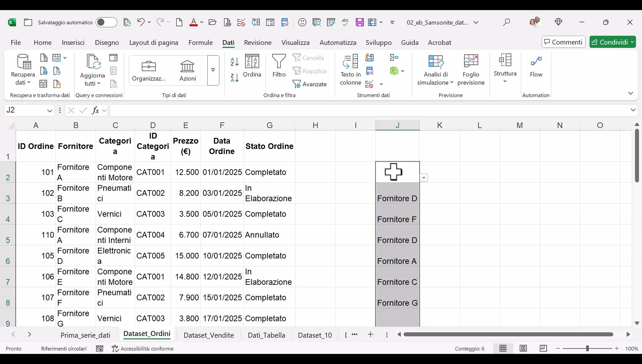The image size is (642, 364).
Task: Switch to Page Layout view icon
Action: click(x=523, y=348)
